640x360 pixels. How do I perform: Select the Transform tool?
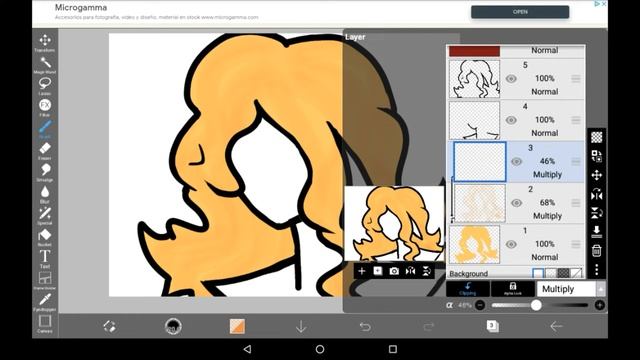tap(45, 42)
